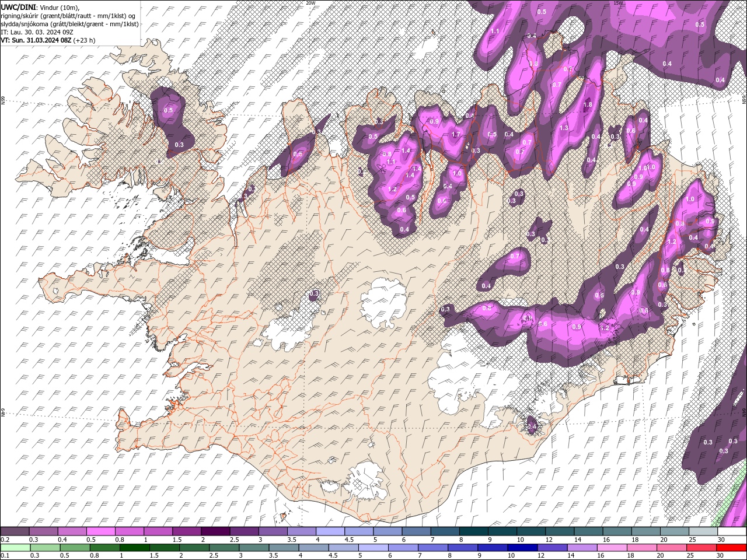Click the lower legend swatch between 0.8 and 1

104,547
